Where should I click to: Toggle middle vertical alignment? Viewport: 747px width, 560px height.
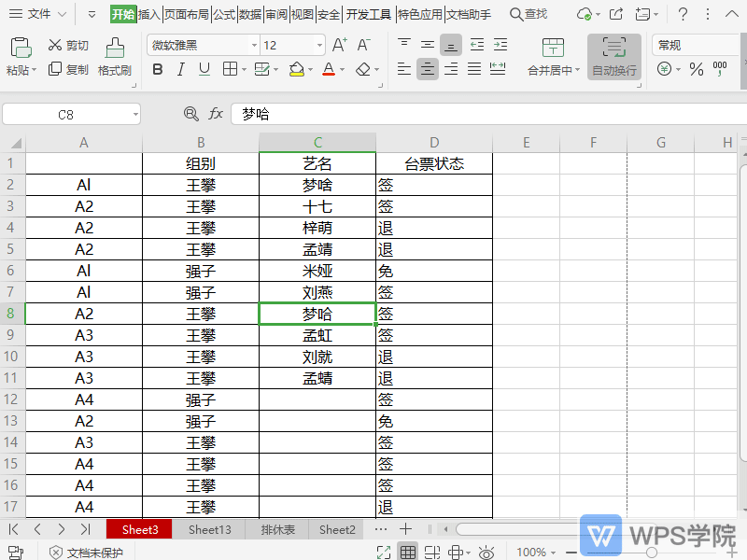(428, 44)
